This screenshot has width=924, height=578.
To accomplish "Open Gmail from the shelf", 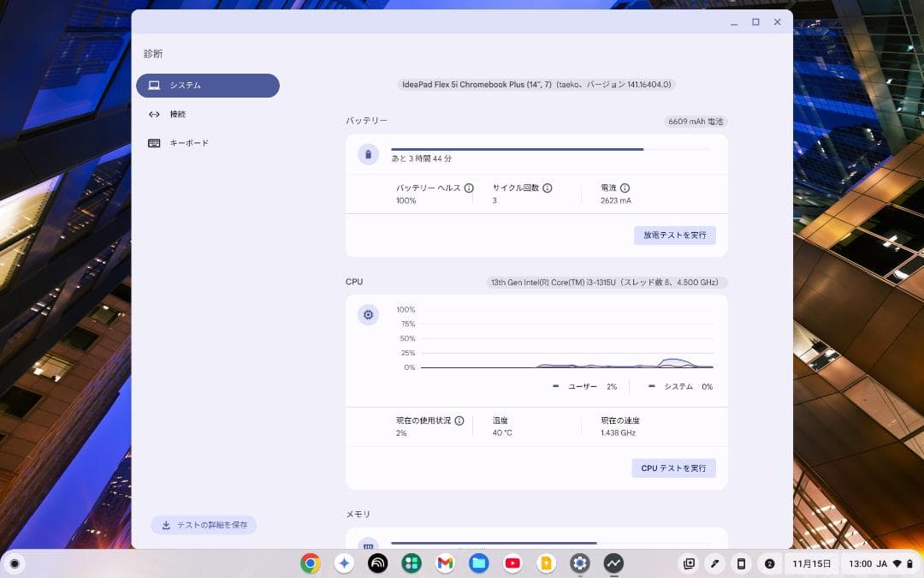I will 445,563.
